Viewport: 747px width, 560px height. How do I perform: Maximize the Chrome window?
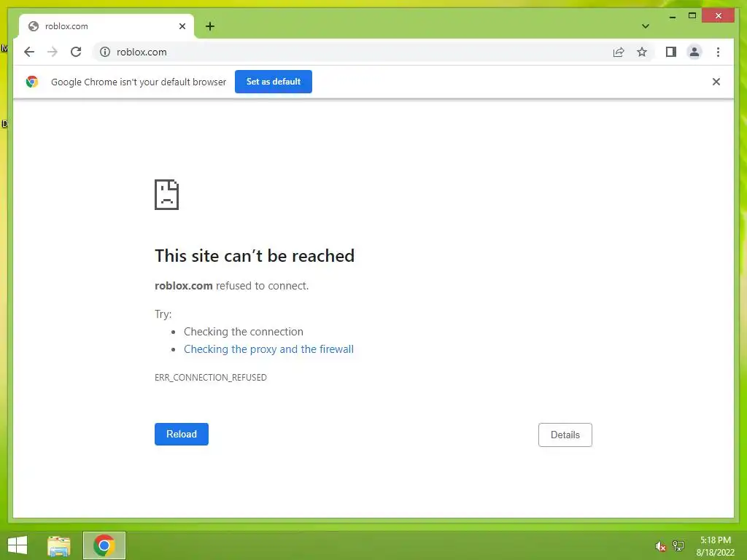click(x=692, y=16)
